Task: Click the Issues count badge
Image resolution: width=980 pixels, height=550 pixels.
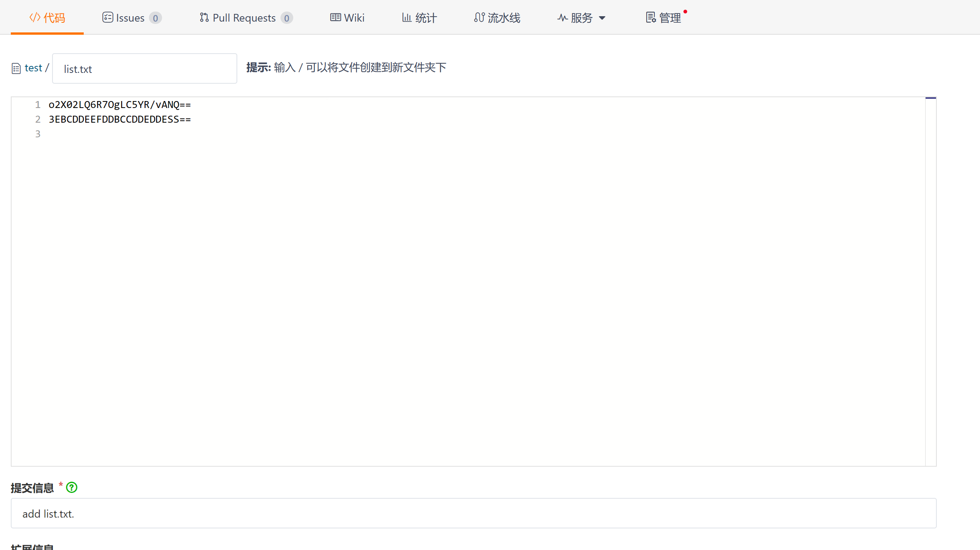Action: click(x=155, y=18)
